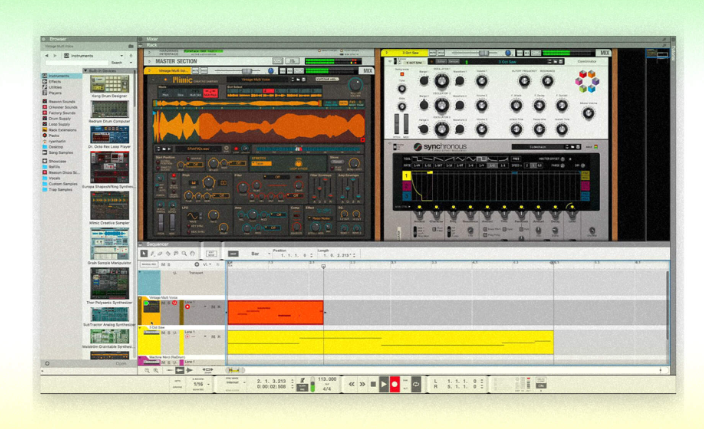Open the Combinator patch name display

coord(507,62)
